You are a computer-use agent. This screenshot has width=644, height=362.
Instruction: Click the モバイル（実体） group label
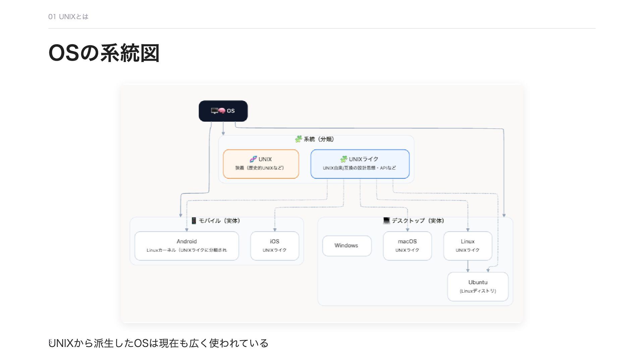219,221
